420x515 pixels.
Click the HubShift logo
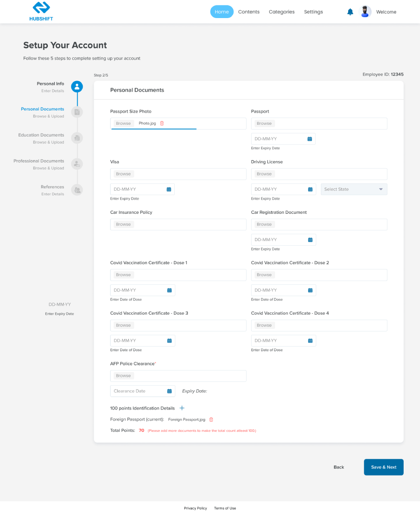pyautogui.click(x=41, y=11)
